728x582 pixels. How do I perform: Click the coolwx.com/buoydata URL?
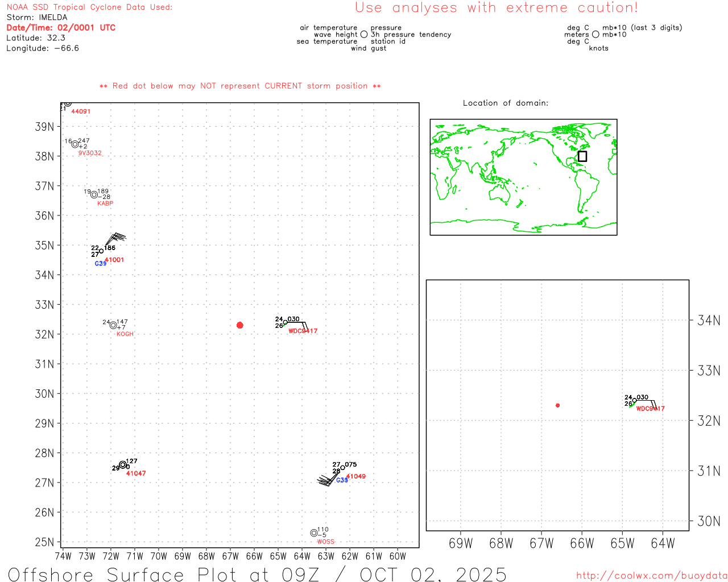coord(652,576)
